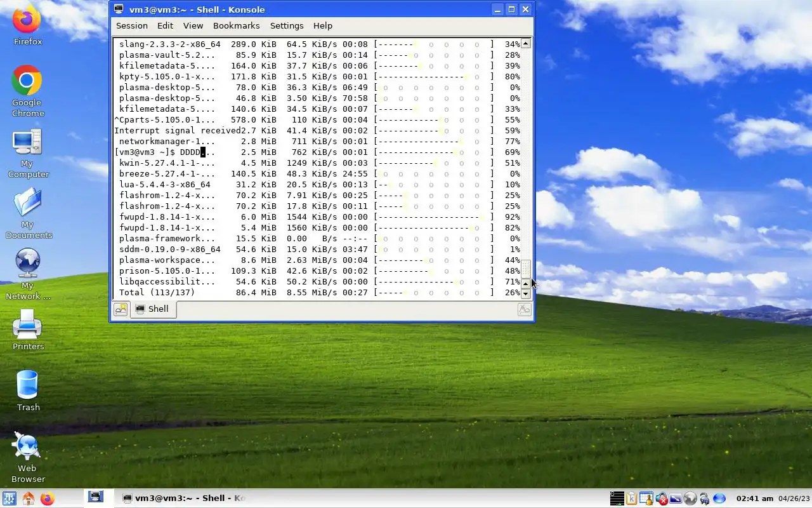Viewport: 812px width, 508px height.
Task: Close the Konsole window
Action: (x=525, y=10)
